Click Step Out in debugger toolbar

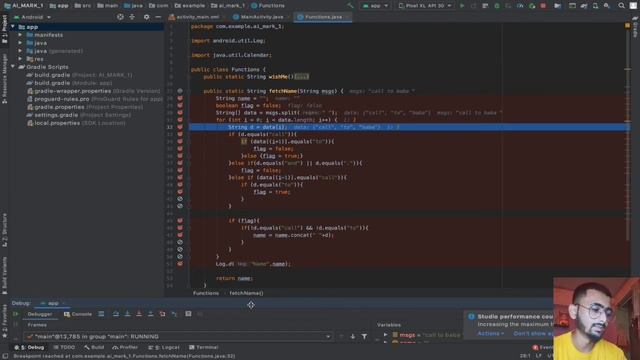tap(151, 314)
